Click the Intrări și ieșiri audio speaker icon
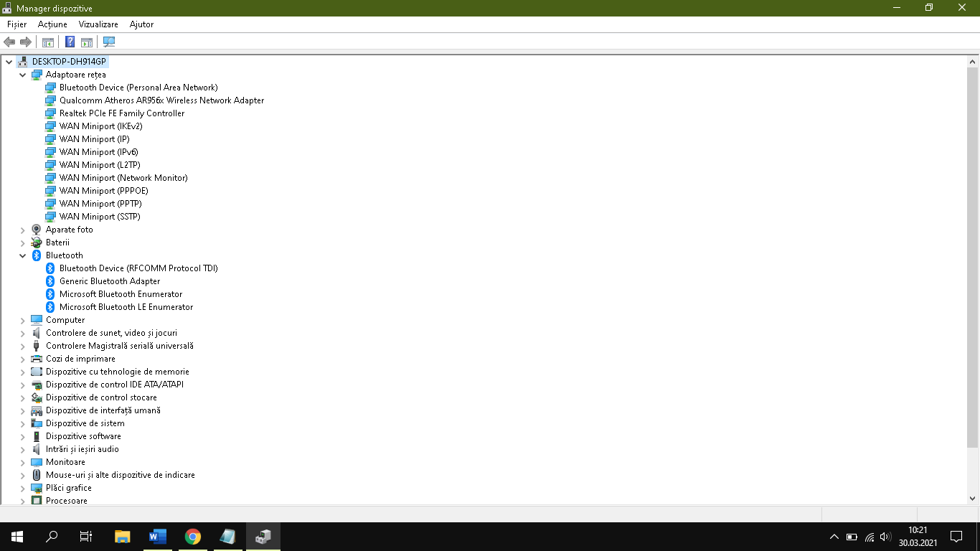The image size is (980, 551). click(x=37, y=449)
